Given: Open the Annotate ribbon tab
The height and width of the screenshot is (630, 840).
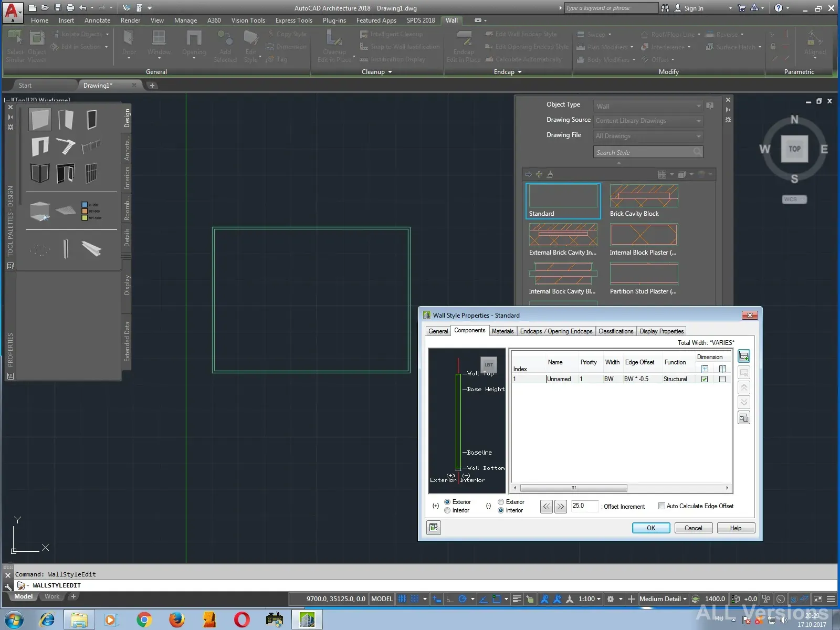Looking at the screenshot, I should 98,20.
